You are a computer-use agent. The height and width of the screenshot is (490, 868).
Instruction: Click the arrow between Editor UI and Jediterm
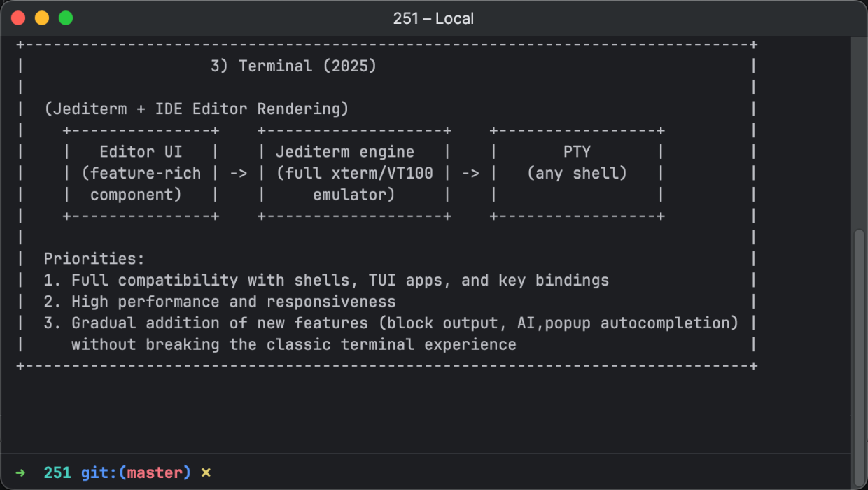pyautogui.click(x=239, y=174)
